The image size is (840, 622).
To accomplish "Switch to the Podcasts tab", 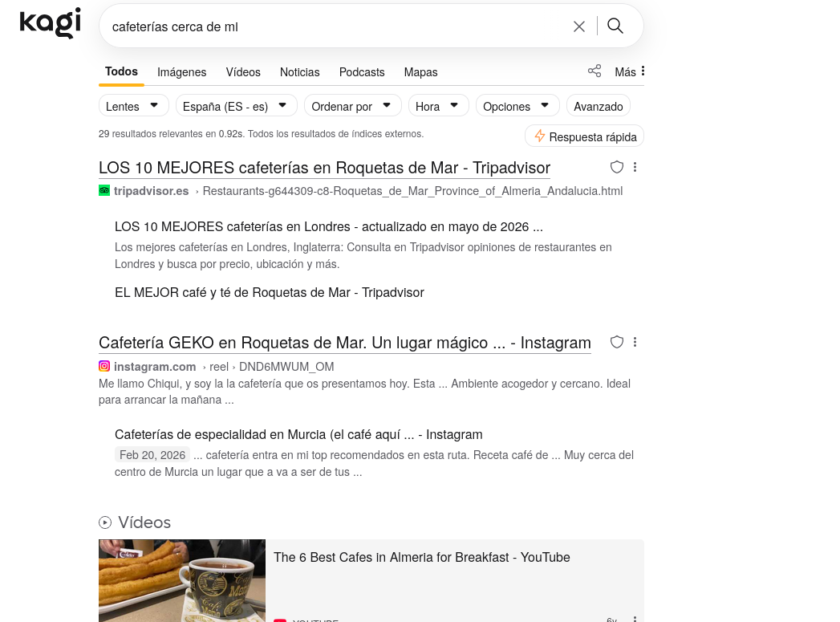I will point(362,72).
